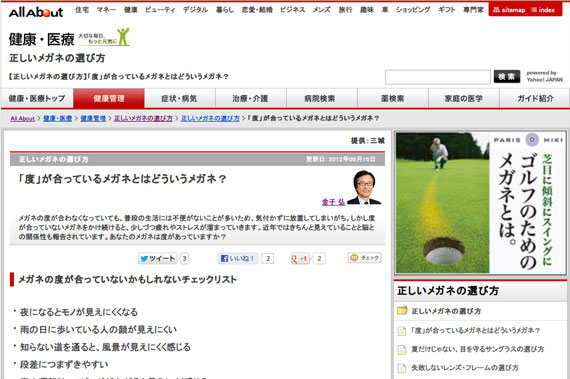Open the 旅行 top menu
The height and width of the screenshot is (379, 570).
point(345,10)
